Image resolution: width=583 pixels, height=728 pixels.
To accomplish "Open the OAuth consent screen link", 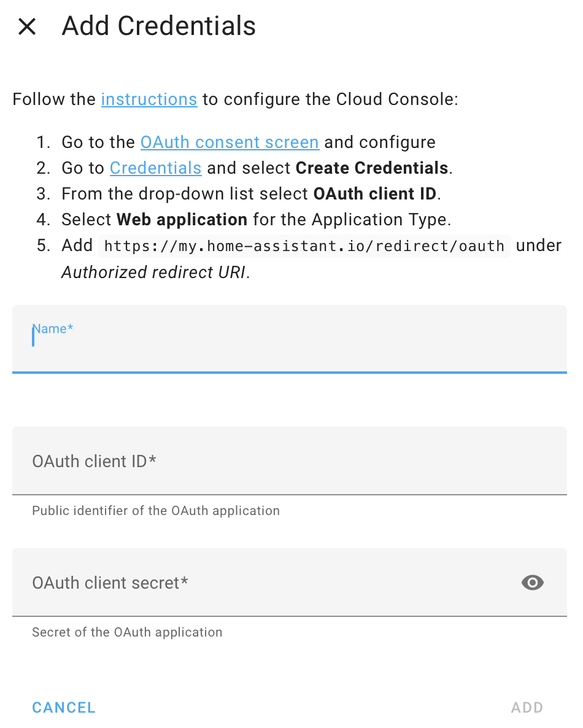I will pos(230,142).
